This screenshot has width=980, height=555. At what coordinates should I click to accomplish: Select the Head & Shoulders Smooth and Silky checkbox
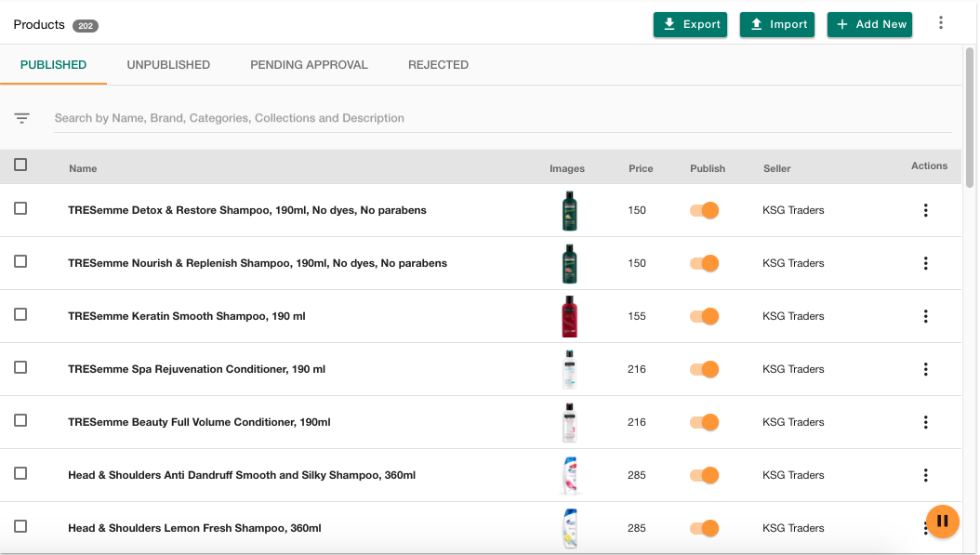point(20,473)
